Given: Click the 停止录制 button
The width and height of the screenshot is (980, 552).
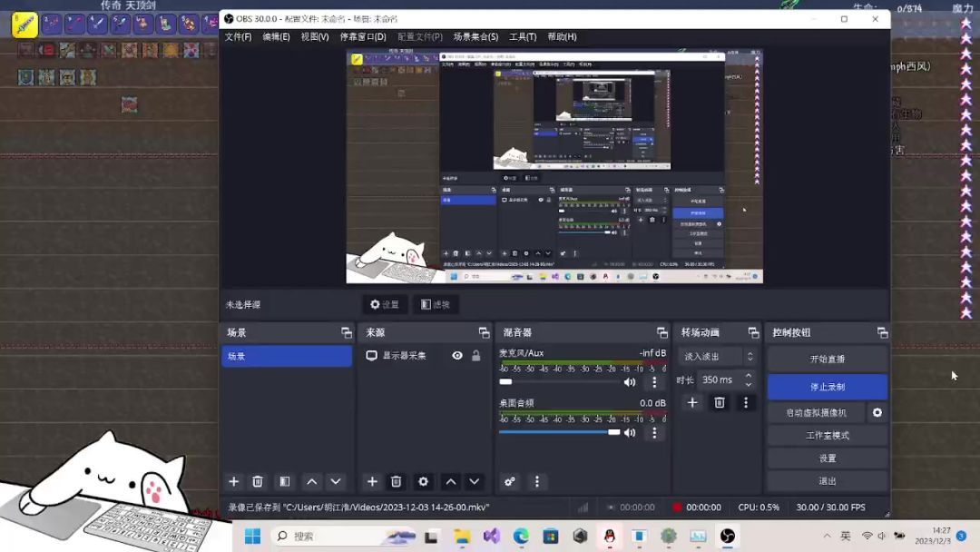Looking at the screenshot, I should click(828, 387).
